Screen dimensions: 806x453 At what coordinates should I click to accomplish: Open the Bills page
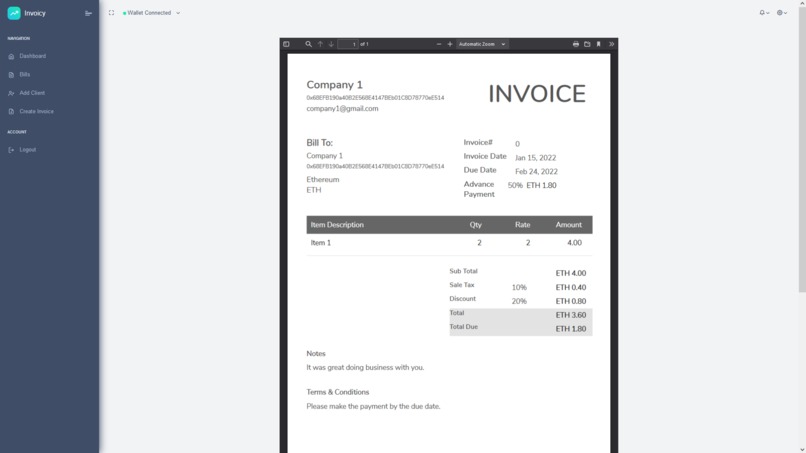(x=25, y=75)
